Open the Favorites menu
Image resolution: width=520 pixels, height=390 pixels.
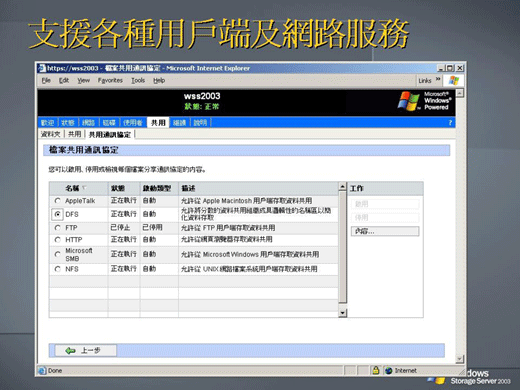pyautogui.click(x=110, y=80)
